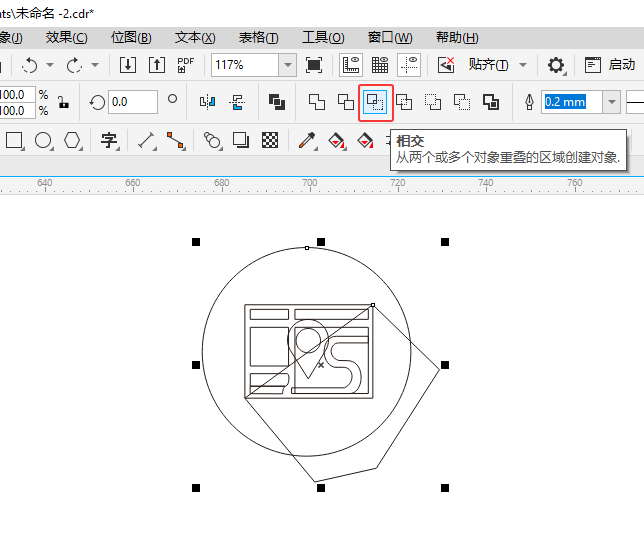Viewport: 644px width, 552px height.
Task: Select the Blend tool
Action: (212, 140)
